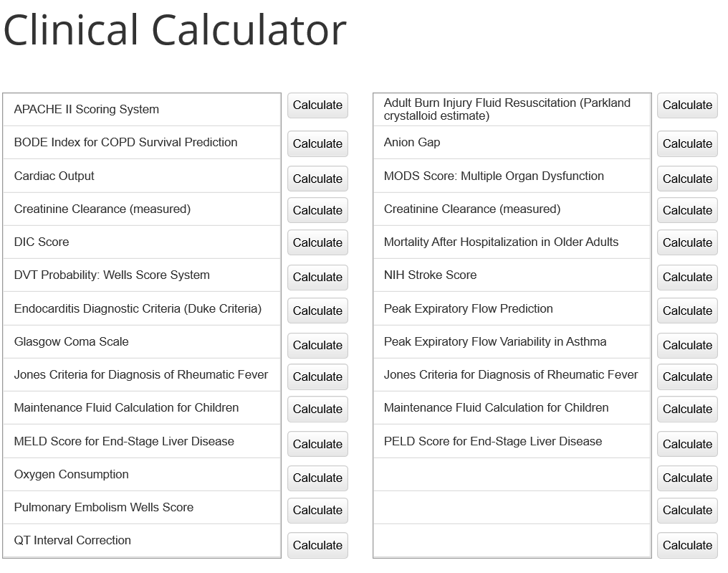Select Pulmonary Embolism Wells Score entry

[104, 508]
